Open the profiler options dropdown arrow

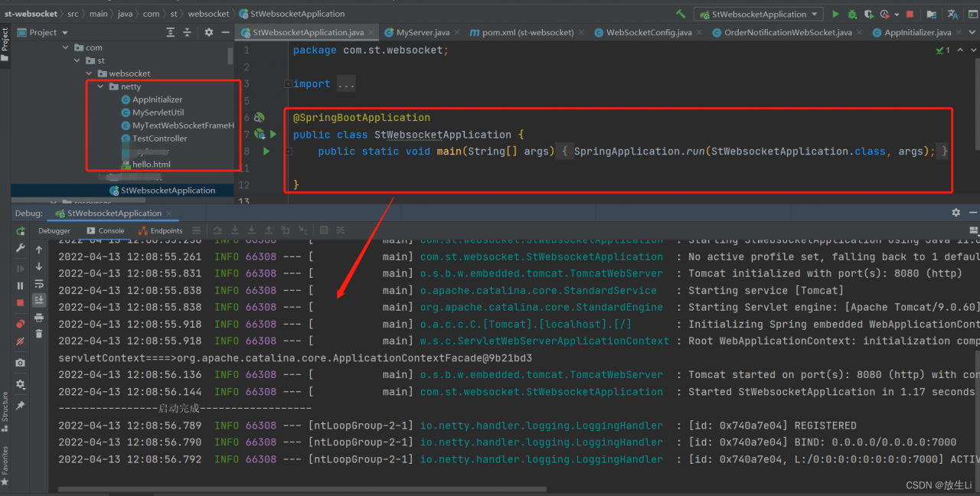[895, 15]
